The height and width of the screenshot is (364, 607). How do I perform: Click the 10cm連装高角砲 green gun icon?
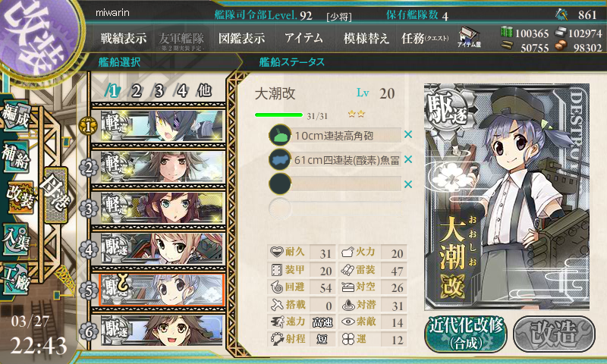[x=280, y=135]
